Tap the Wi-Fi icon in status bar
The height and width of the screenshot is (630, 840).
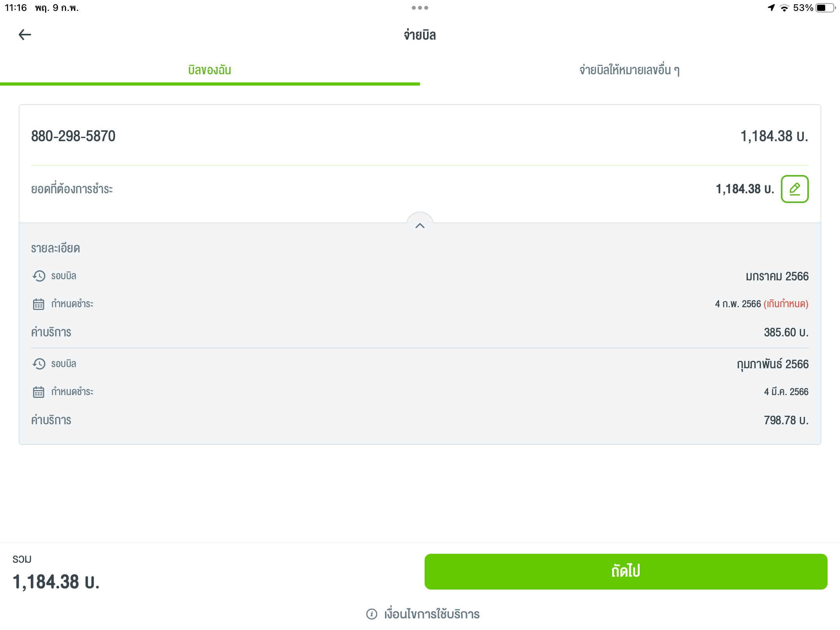(x=784, y=8)
